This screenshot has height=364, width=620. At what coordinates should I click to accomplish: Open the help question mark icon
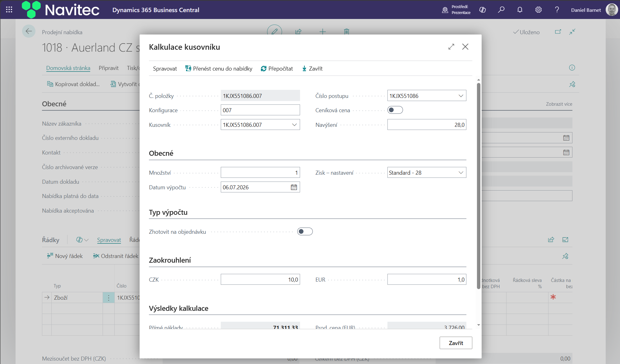pos(557,10)
